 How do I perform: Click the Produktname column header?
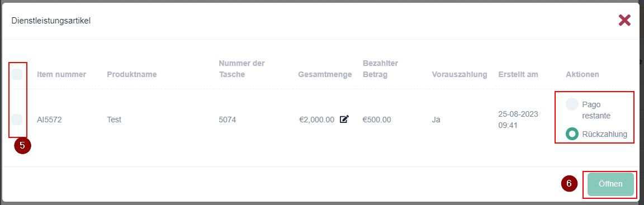point(132,75)
